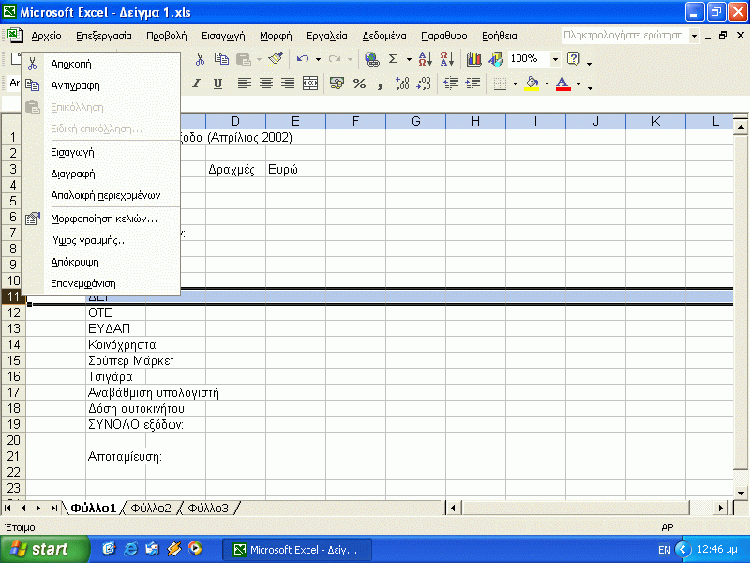Open the 100% zoom dropdown
The width and height of the screenshot is (750, 563).
[555, 59]
